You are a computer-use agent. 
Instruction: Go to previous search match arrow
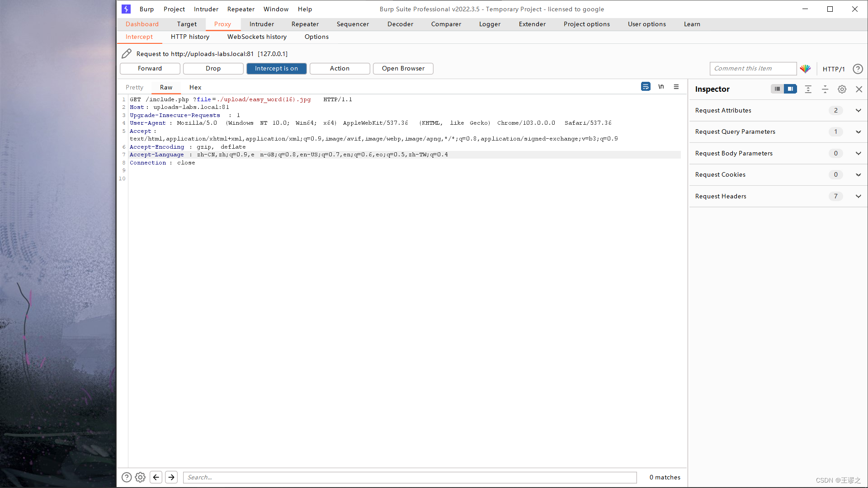[x=156, y=477]
